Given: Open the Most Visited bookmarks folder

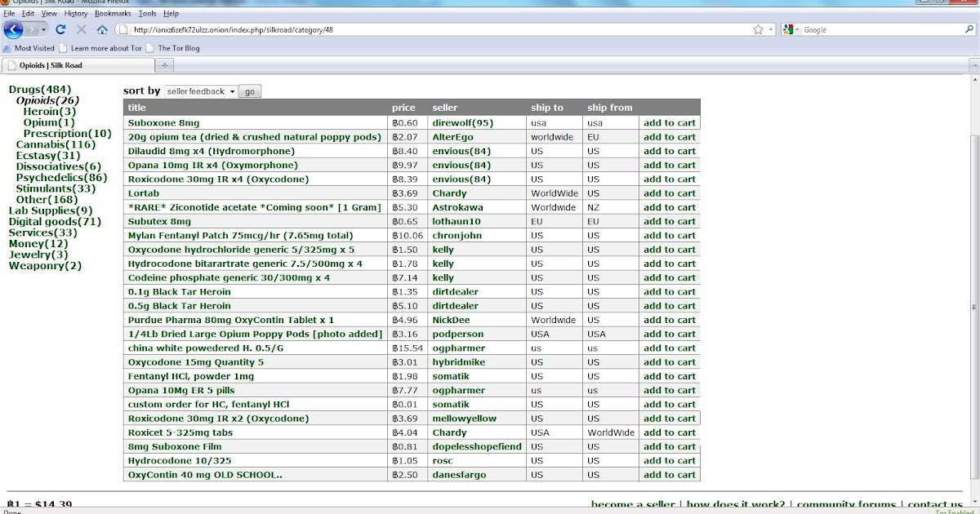Looking at the screenshot, I should point(29,48).
